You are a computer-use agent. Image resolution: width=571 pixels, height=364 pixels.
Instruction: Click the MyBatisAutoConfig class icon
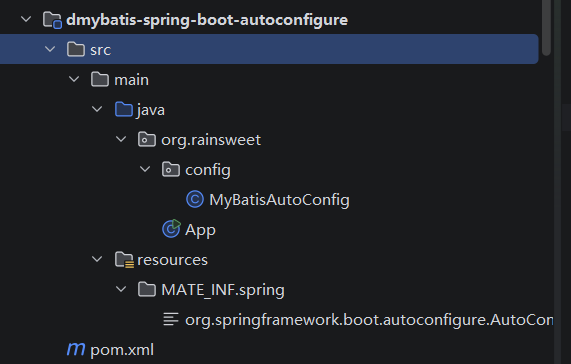[x=195, y=199]
